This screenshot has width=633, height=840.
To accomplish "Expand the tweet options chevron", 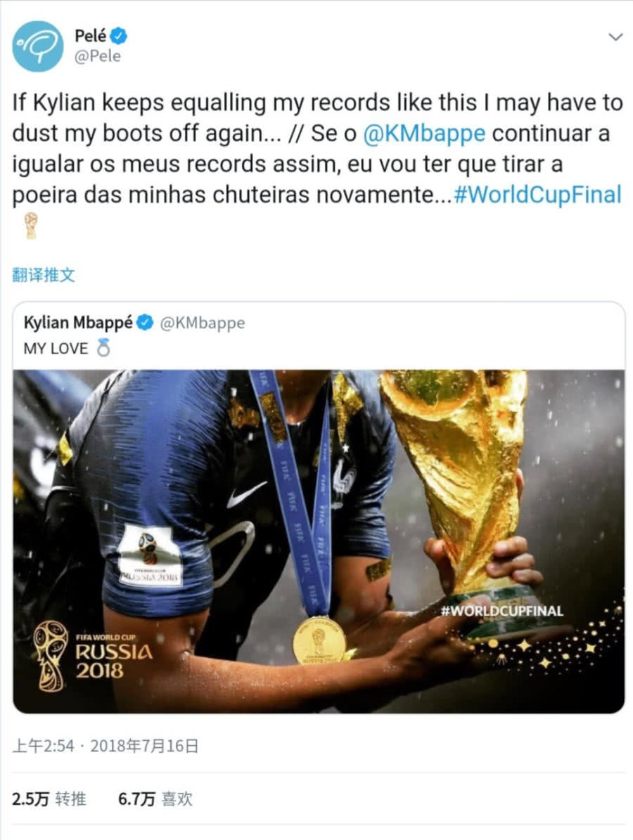I will point(616,37).
